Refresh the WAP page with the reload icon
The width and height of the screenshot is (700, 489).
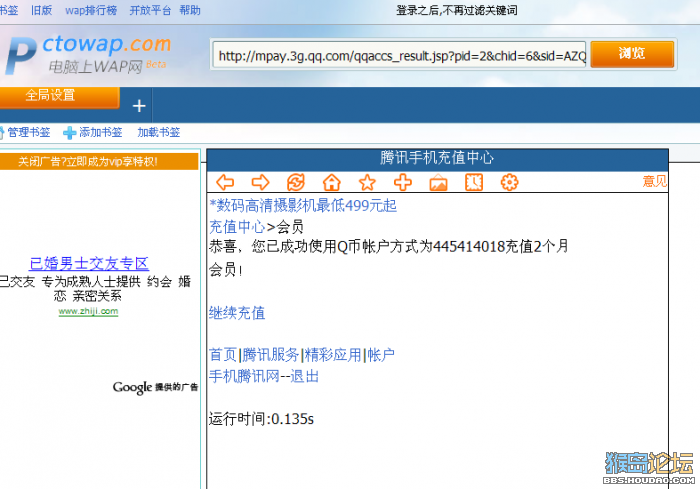(296, 182)
